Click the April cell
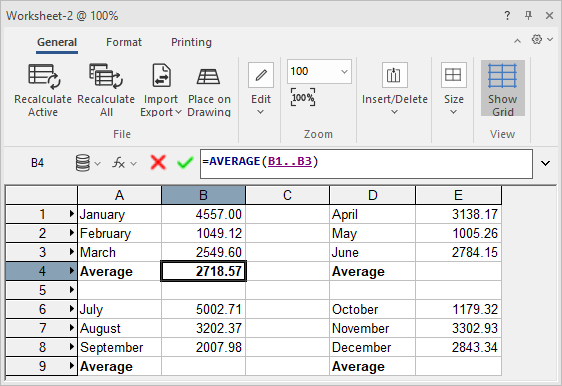The width and height of the screenshot is (562, 386). coord(372,214)
